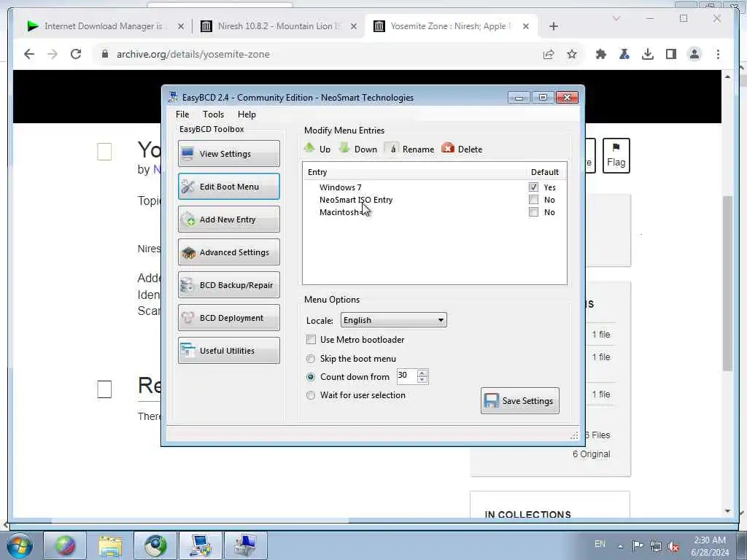The image size is (747, 560).
Task: Click the share page icon in address bar
Action: point(549,54)
